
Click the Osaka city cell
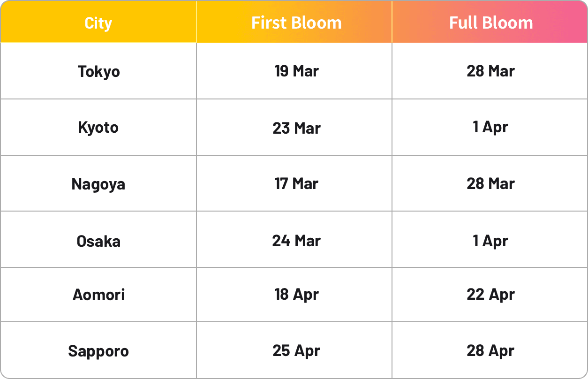tap(98, 241)
